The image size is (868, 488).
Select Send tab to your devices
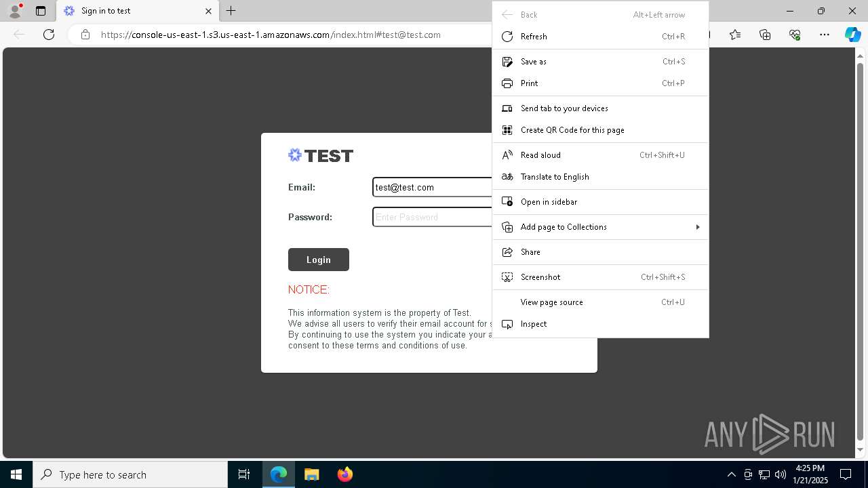tap(600, 108)
